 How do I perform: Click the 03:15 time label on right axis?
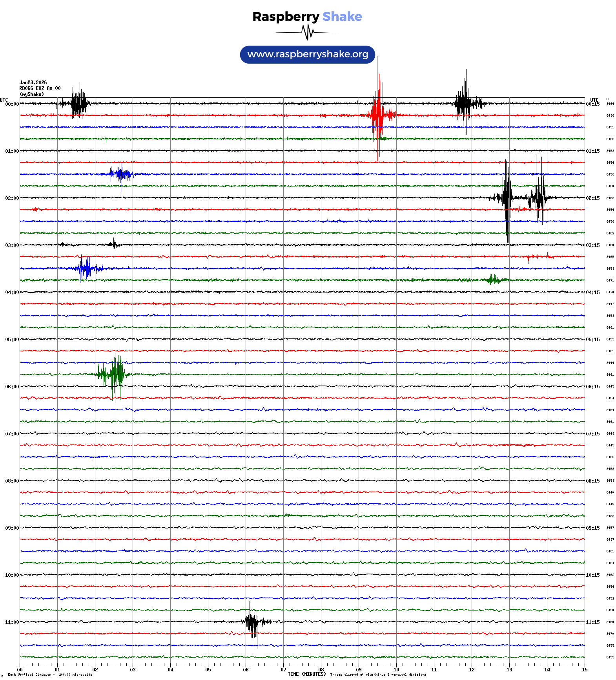coord(592,245)
